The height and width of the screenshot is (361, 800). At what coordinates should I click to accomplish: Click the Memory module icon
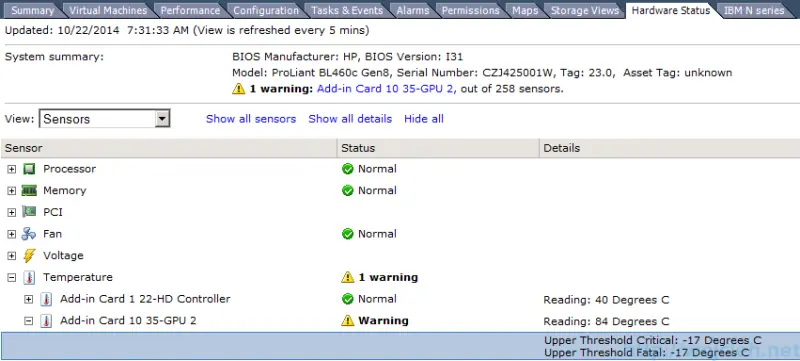29,191
